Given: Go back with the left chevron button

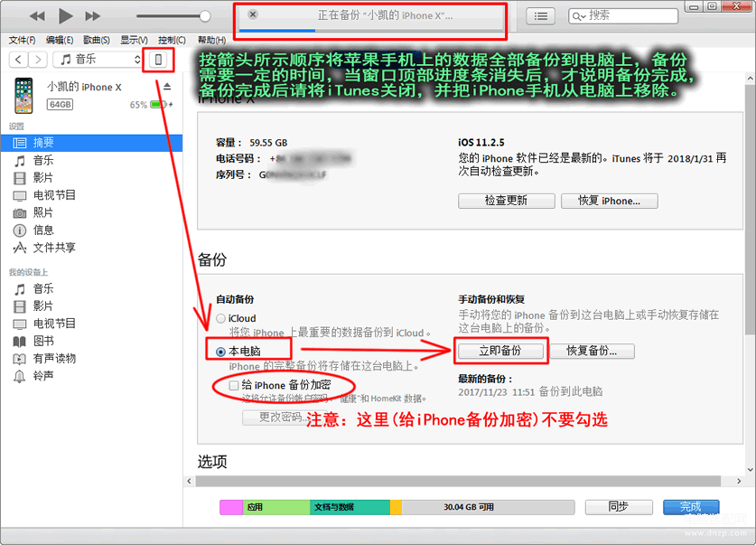Looking at the screenshot, I should click(18, 60).
